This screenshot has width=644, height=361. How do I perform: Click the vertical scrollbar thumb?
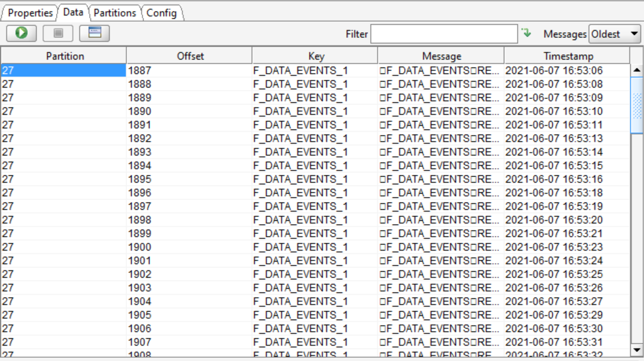(637, 105)
